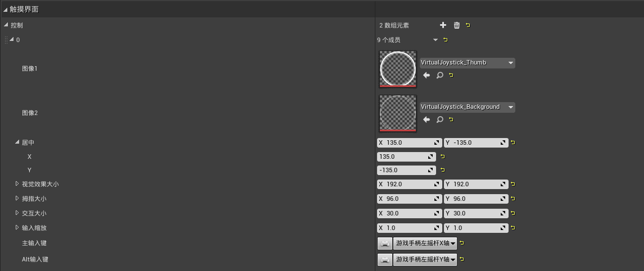
Task: Open 游戏手柄左摇杆Y轴 key dropdown
Action: pos(425,260)
